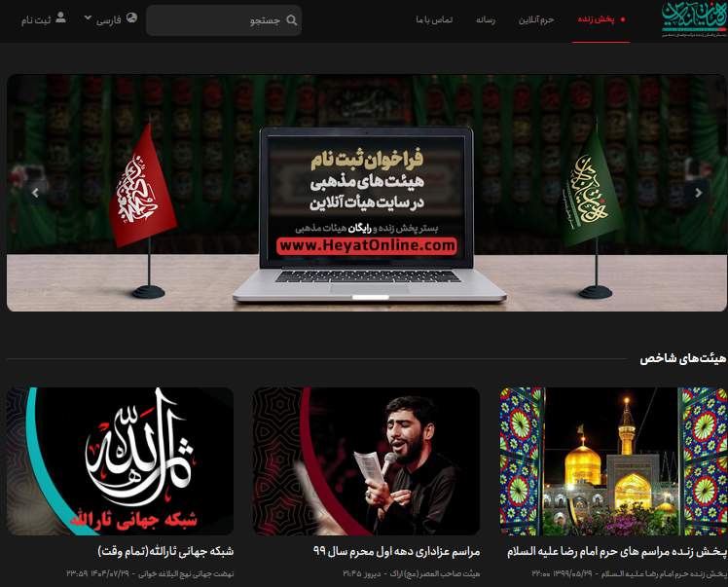Open the تماس با ما menu item

coord(434,19)
